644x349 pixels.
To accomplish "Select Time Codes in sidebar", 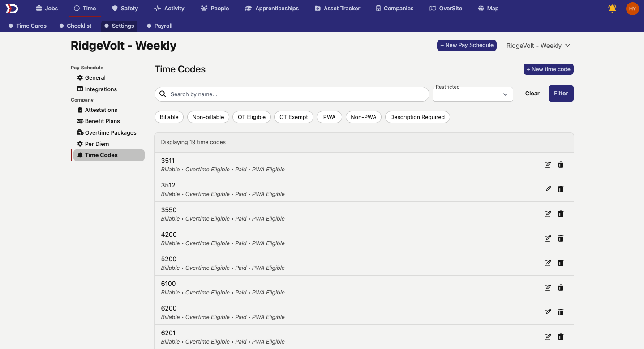I will (109, 155).
